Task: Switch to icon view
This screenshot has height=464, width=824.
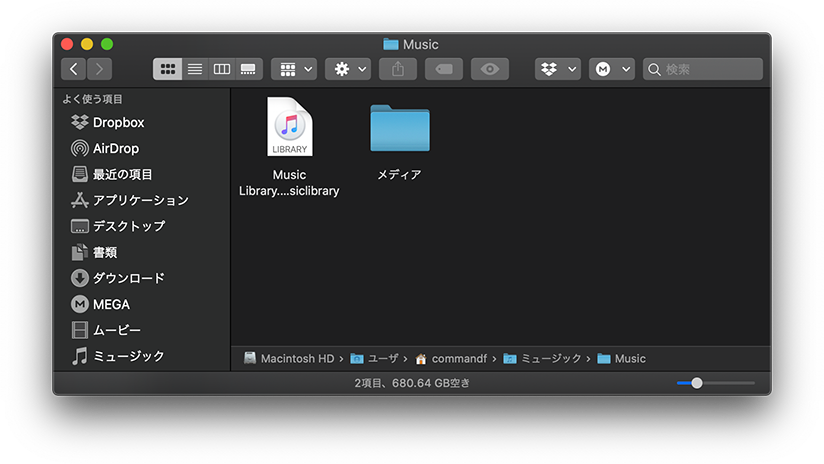Action: click(167, 69)
